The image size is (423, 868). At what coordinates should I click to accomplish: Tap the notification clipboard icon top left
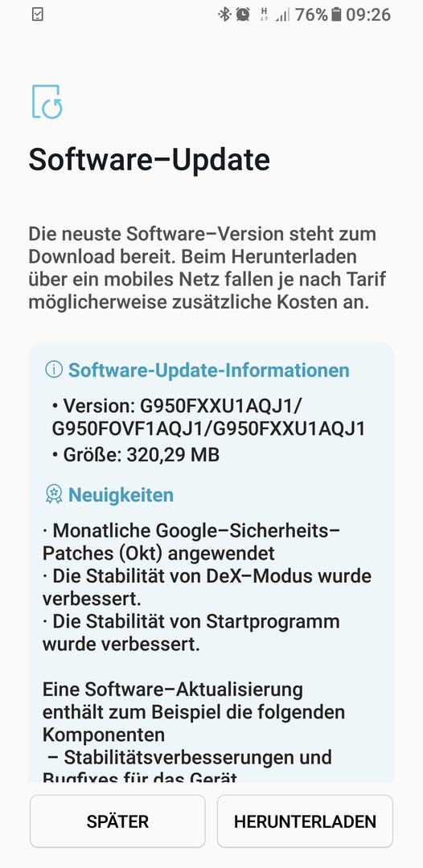38,14
